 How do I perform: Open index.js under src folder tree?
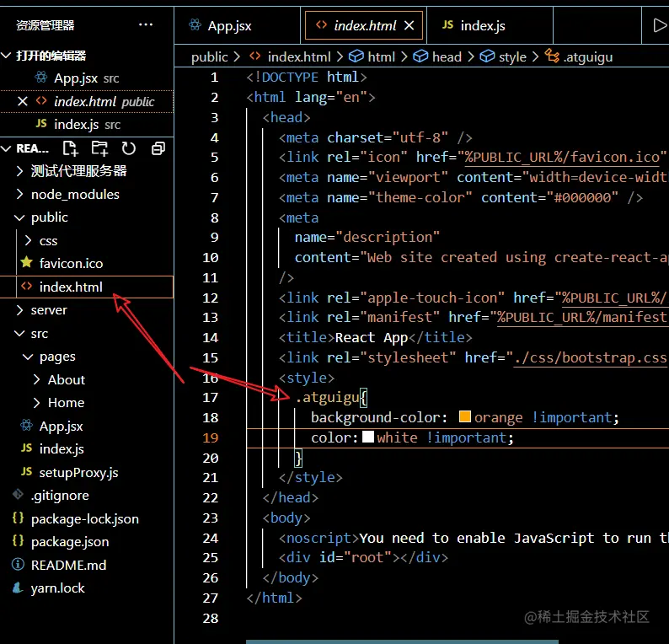coord(87,449)
